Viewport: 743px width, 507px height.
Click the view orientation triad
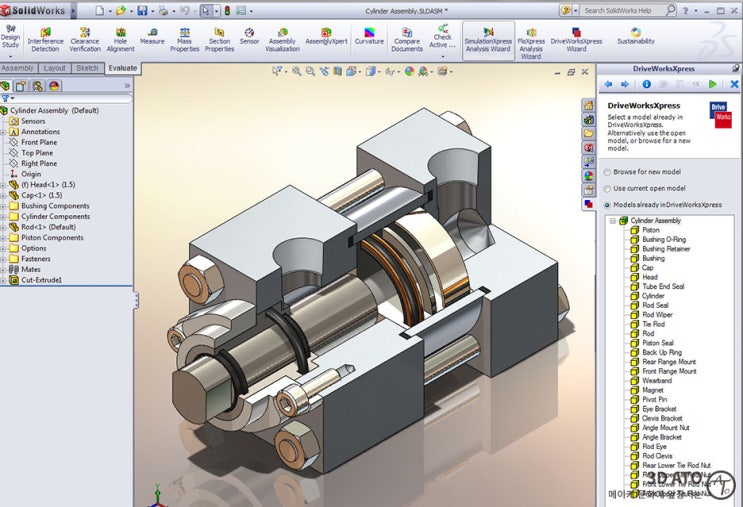(159, 497)
